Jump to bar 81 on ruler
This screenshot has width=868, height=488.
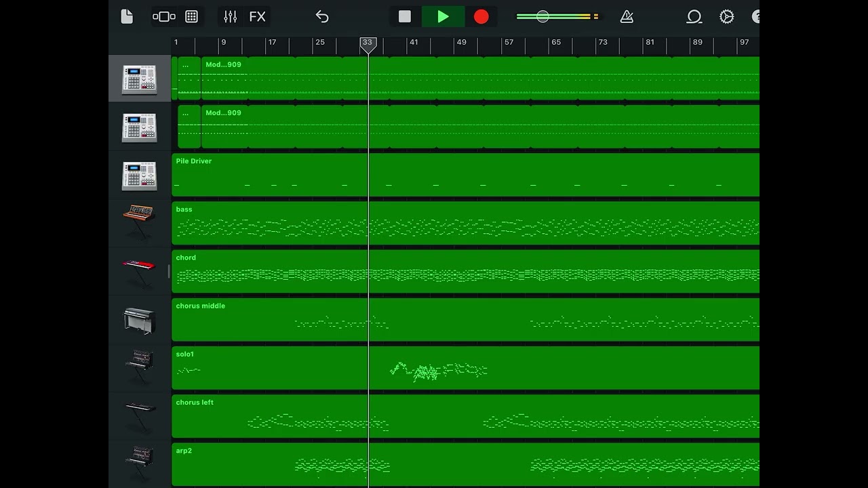(650, 42)
